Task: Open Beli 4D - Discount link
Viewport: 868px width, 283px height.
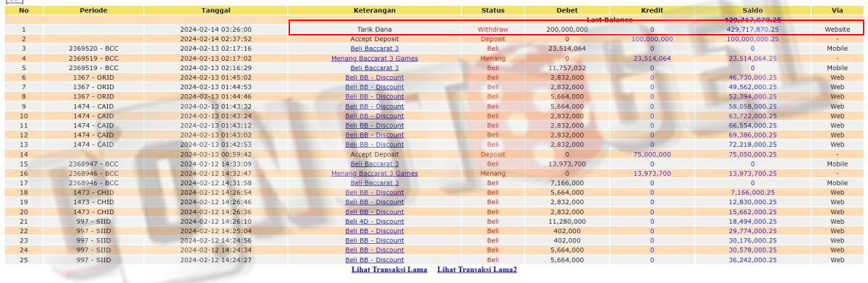Action: 374,221
